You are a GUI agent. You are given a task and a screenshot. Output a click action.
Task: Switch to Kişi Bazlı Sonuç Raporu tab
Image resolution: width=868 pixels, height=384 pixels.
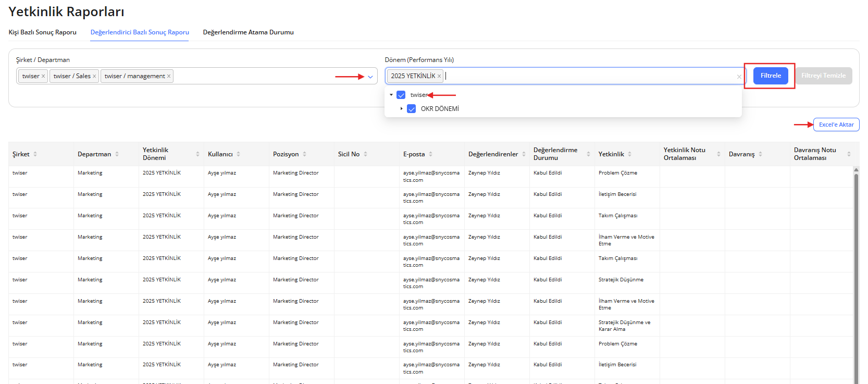[x=42, y=32]
